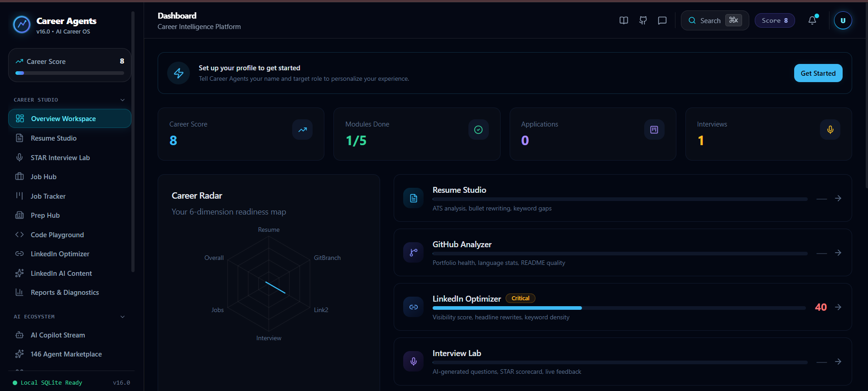The height and width of the screenshot is (391, 868).
Task: Open the GitHub Analyzer module card title
Action: tap(462, 244)
